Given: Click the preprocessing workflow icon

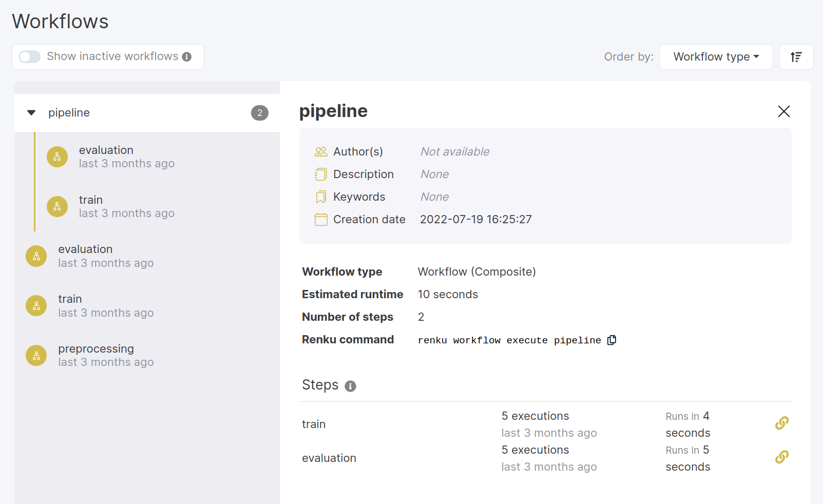Looking at the screenshot, I should [36, 356].
